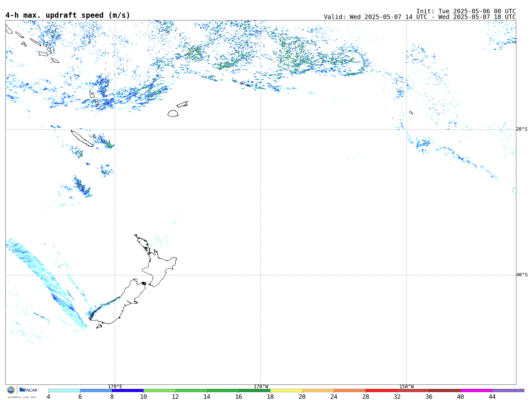
Task: Click the 'Valid: Wed 2025-05-07 14 UTC' line
Action: (420, 17)
